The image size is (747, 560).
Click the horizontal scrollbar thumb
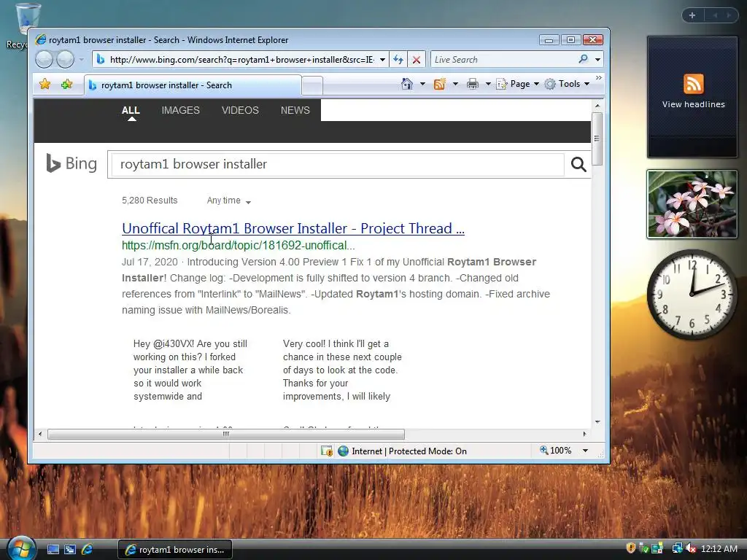(226, 434)
